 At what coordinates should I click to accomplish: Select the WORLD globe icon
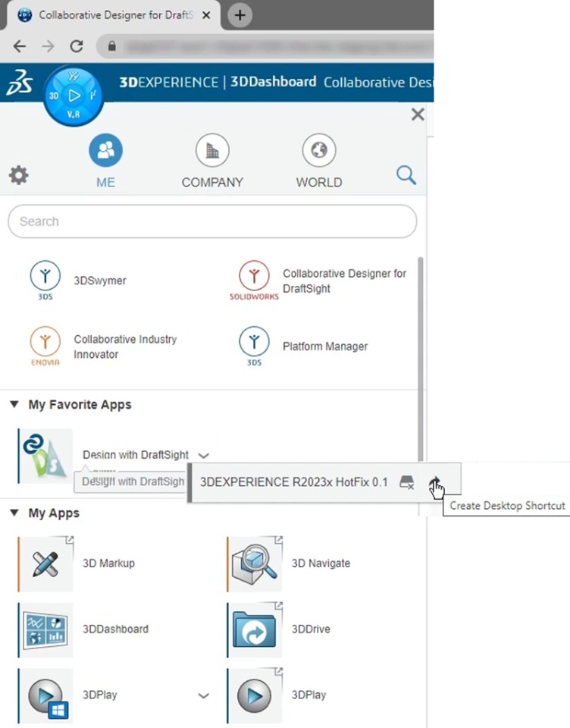[x=319, y=150]
